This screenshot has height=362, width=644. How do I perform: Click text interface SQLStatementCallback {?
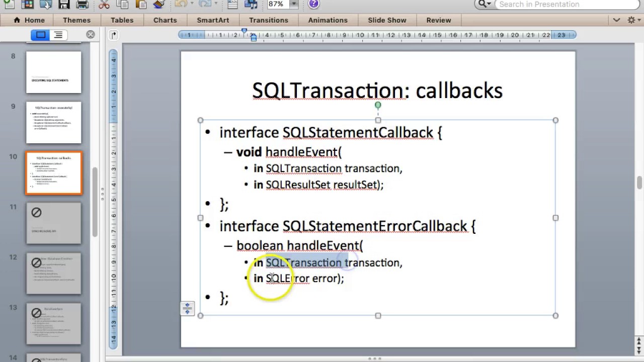[331, 133]
